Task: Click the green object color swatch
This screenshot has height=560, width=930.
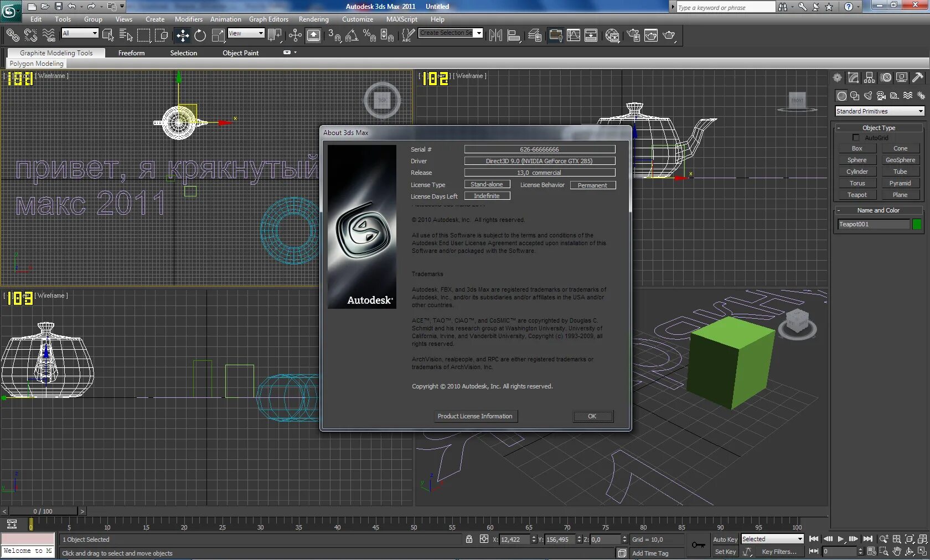Action: click(x=917, y=224)
